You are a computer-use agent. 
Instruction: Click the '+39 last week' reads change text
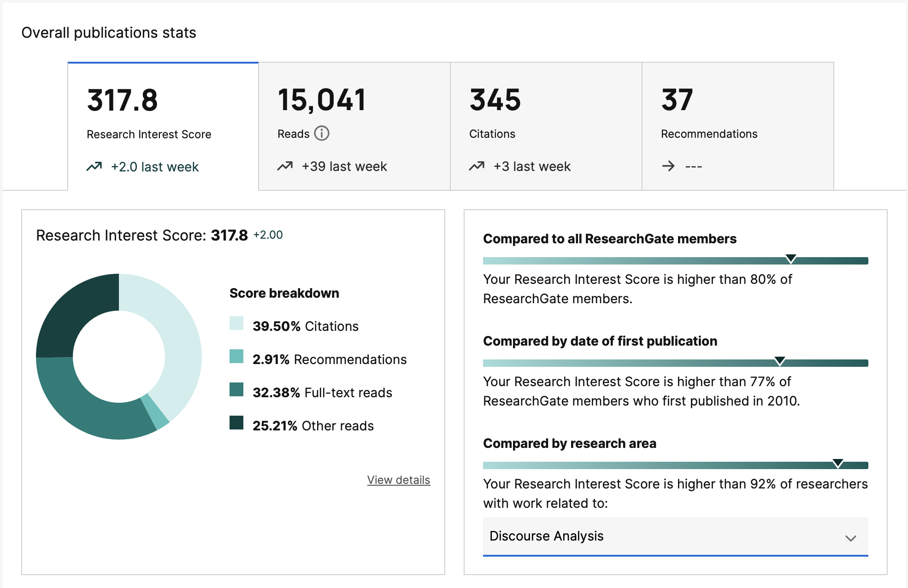(344, 166)
